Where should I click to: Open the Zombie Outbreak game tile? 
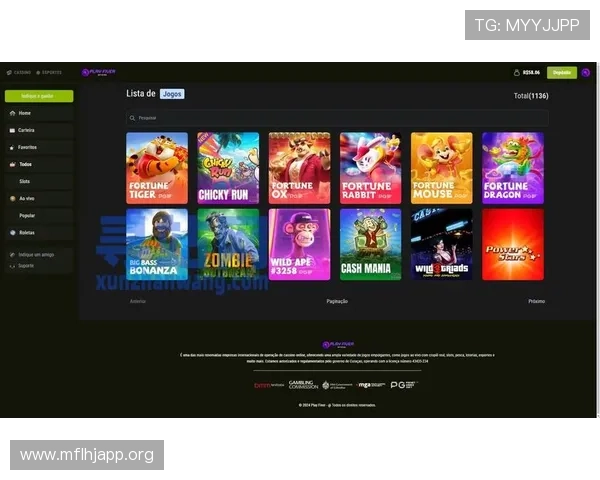[228, 244]
